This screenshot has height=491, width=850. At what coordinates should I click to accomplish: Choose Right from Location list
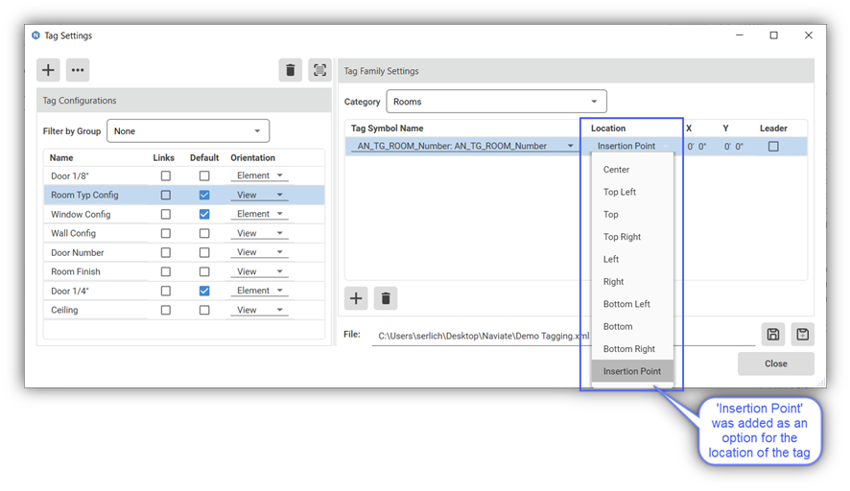pos(633,282)
